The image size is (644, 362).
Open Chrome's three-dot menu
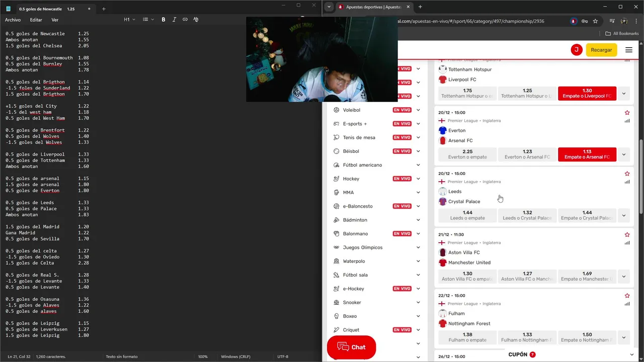pos(635,21)
